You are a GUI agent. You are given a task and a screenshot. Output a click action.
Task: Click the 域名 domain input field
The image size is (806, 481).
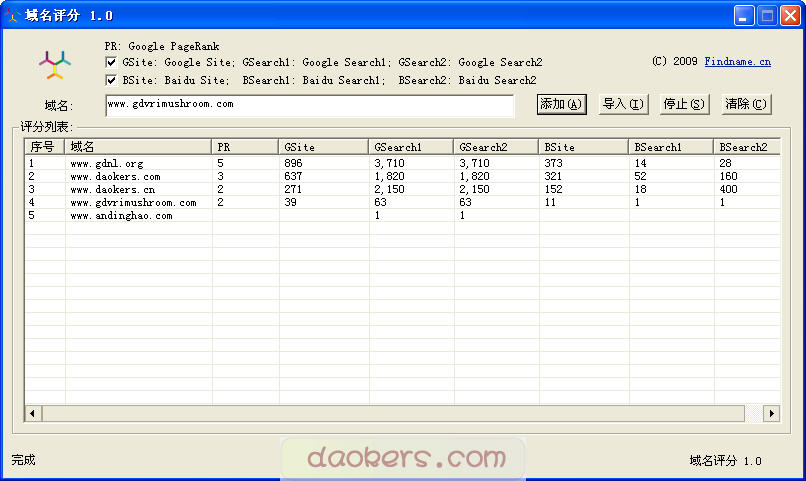click(309, 105)
